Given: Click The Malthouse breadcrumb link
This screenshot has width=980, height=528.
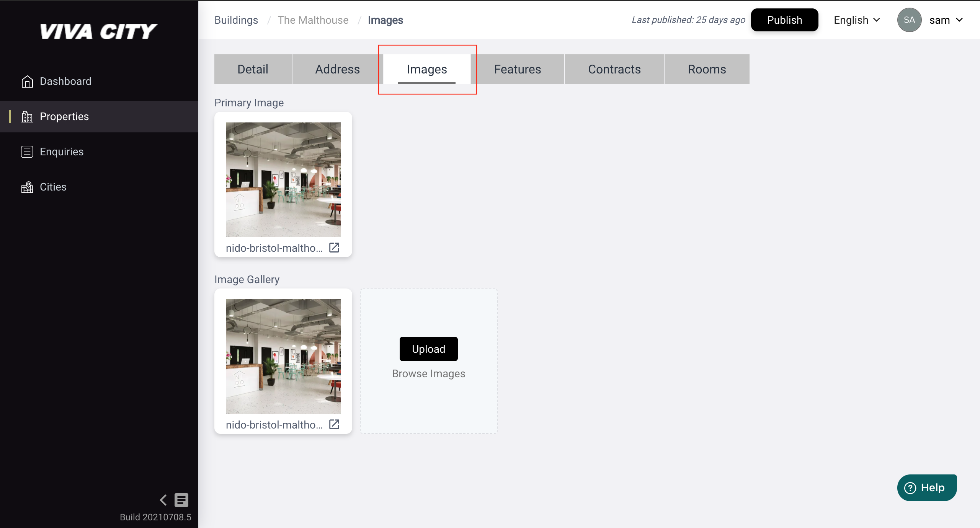Looking at the screenshot, I should pyautogui.click(x=313, y=20).
